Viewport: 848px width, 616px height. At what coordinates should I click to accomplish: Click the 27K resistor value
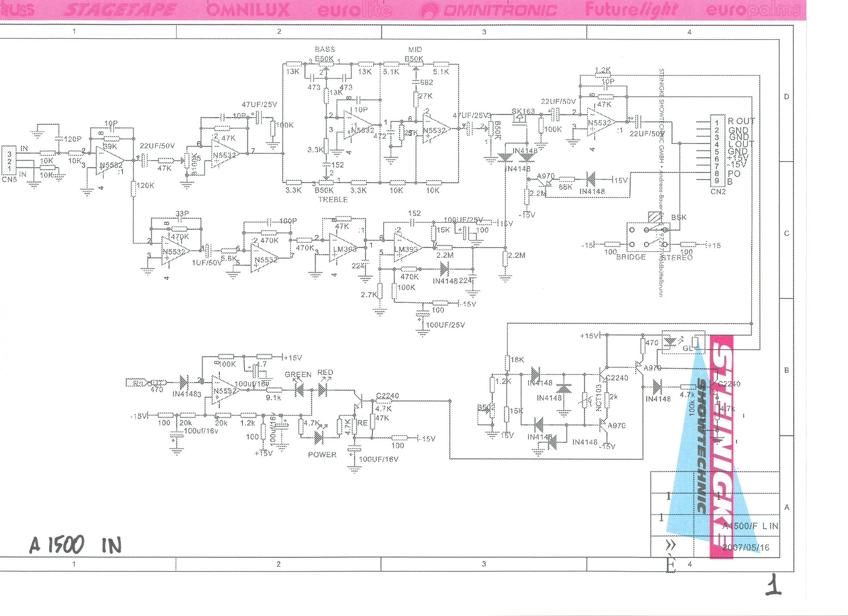426,96
